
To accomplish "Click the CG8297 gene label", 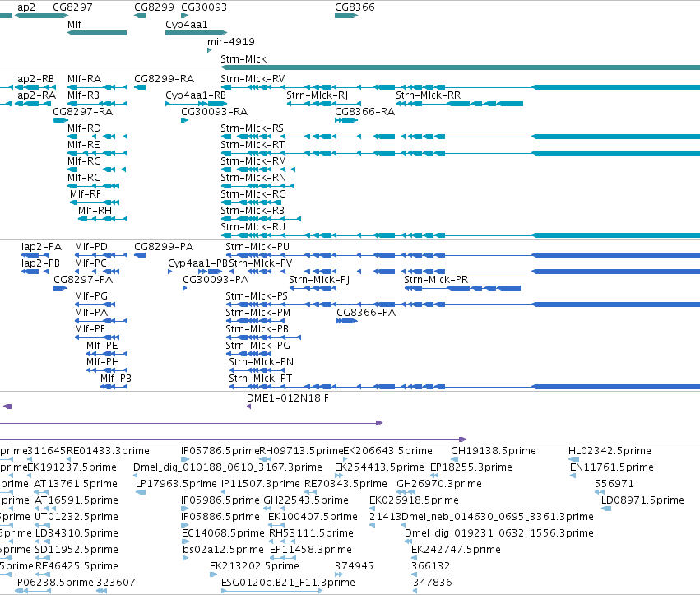I will click(x=72, y=7).
